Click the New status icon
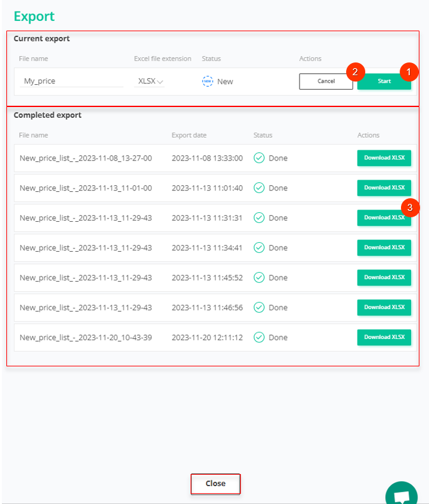Image resolution: width=429 pixels, height=504 pixels. (x=207, y=81)
